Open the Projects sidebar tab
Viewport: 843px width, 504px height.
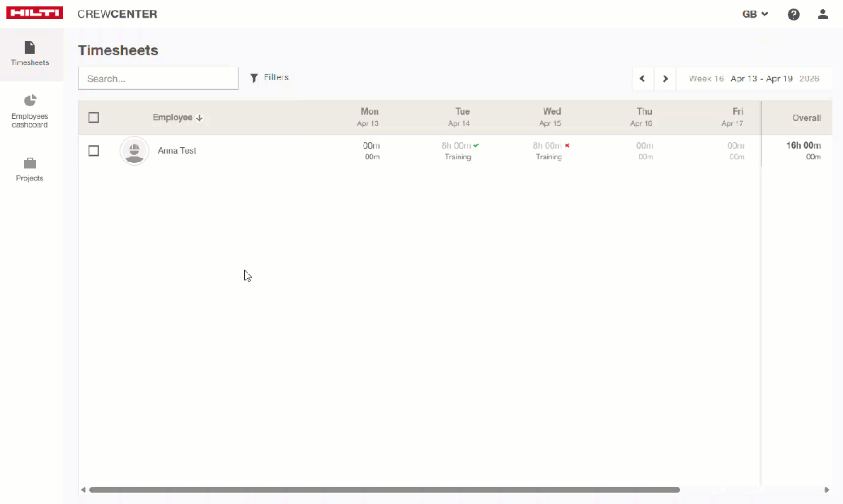[30, 169]
